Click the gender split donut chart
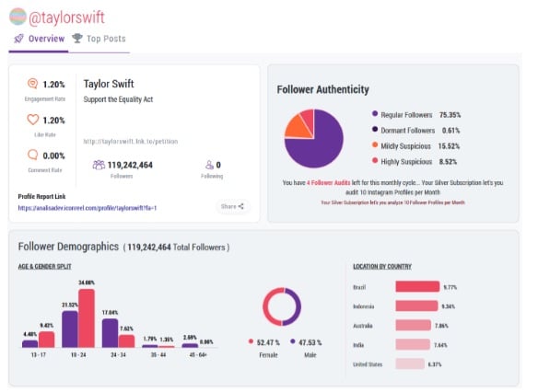The width and height of the screenshot is (538, 392). [x=282, y=306]
